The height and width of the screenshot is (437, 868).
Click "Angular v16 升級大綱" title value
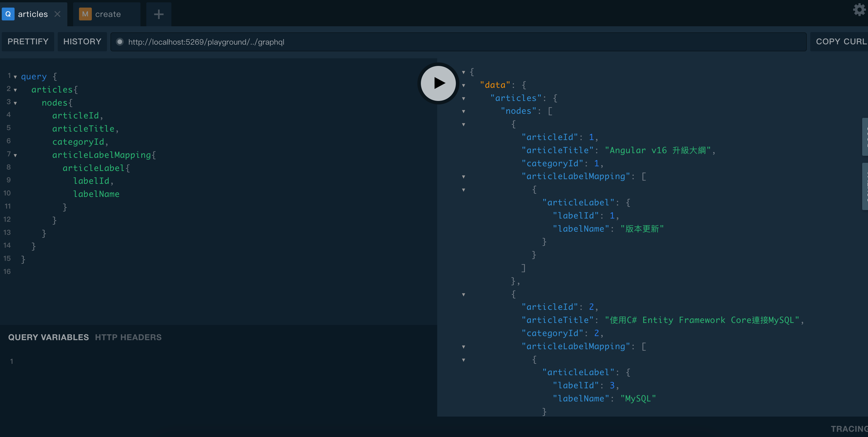pos(658,150)
